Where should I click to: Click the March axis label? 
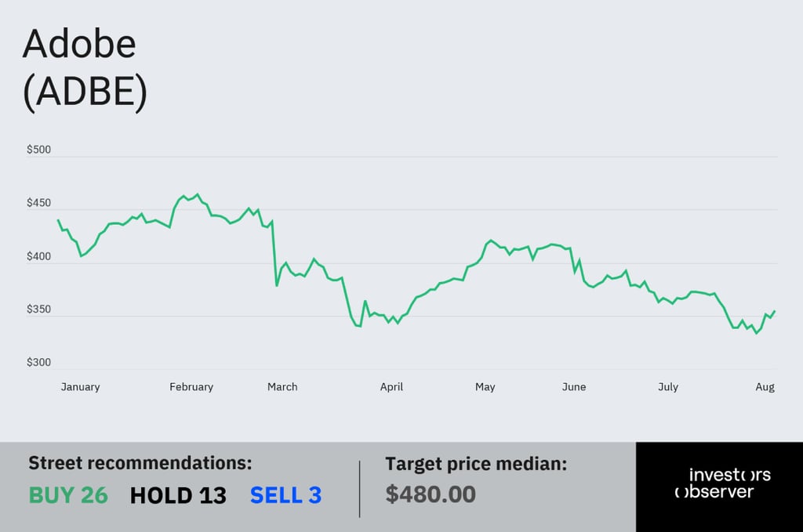[x=282, y=387]
